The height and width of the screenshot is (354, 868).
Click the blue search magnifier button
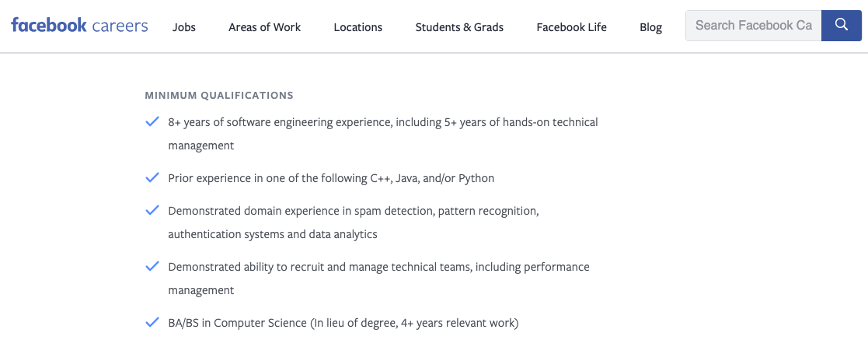(841, 26)
